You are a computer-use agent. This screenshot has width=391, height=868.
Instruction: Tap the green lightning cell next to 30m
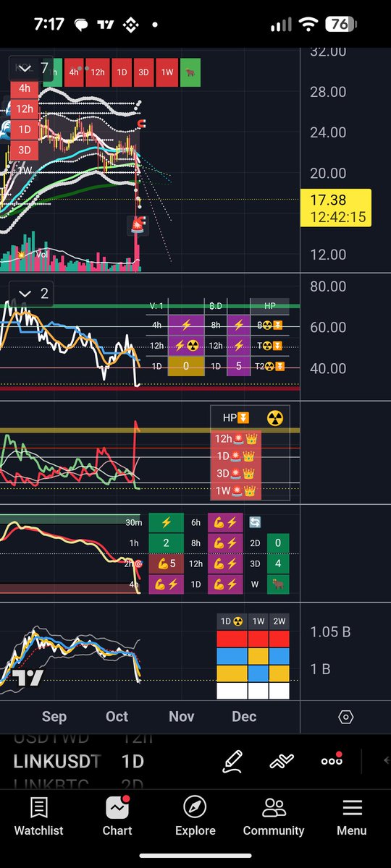[167, 522]
